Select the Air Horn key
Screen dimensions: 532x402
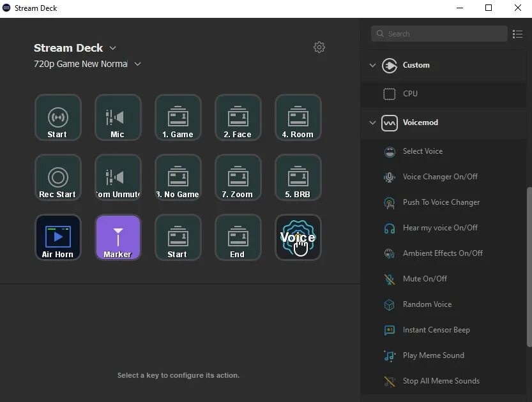pos(58,237)
